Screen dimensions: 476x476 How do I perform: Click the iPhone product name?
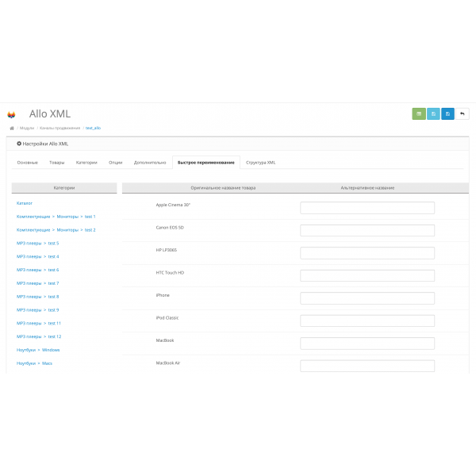(163, 295)
